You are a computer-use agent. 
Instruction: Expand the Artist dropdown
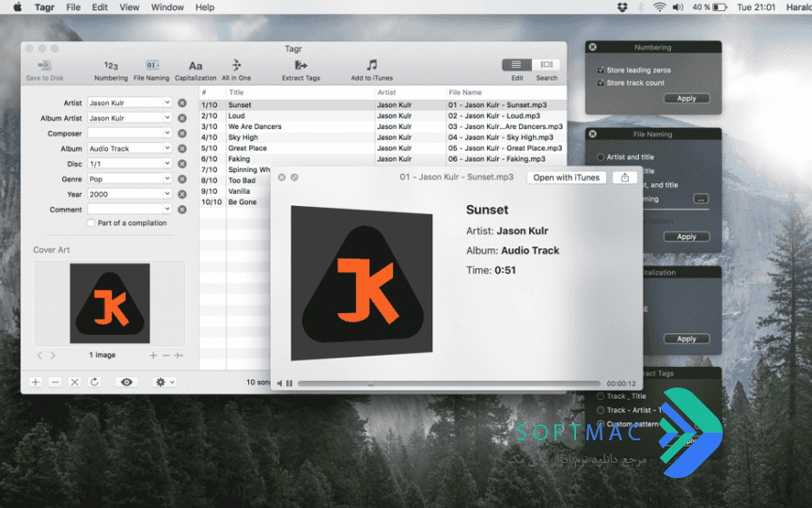(x=167, y=103)
